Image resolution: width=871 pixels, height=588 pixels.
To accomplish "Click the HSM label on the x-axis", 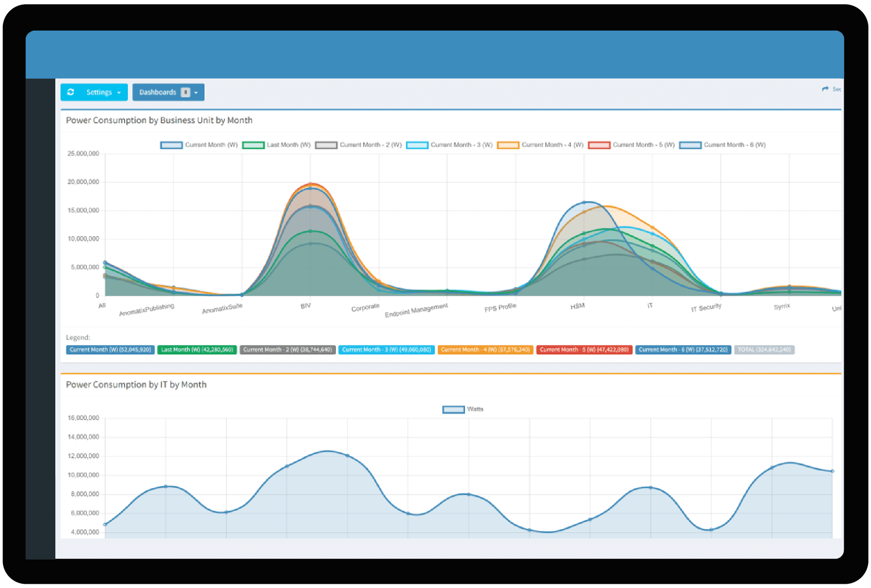I will point(577,306).
